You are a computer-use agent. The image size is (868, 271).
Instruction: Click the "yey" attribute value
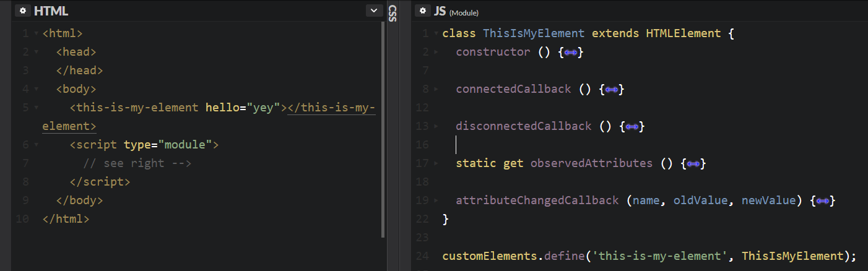tap(263, 108)
